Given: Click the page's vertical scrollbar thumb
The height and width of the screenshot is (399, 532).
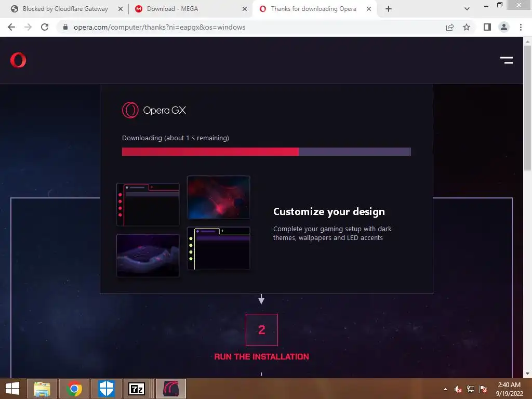Looking at the screenshot, I should coord(527,108).
